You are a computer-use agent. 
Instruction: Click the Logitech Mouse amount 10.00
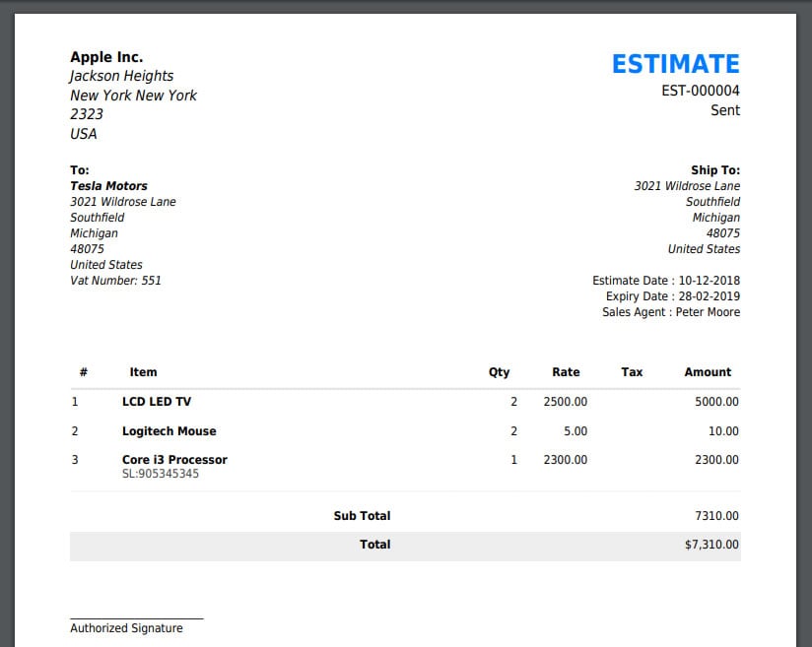723,431
